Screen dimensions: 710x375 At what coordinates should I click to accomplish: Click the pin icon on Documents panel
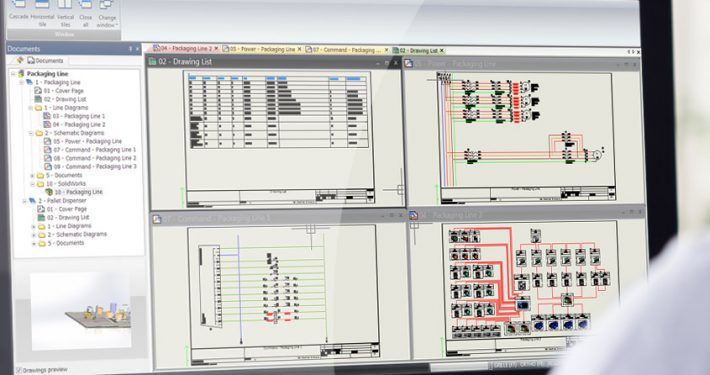130,49
